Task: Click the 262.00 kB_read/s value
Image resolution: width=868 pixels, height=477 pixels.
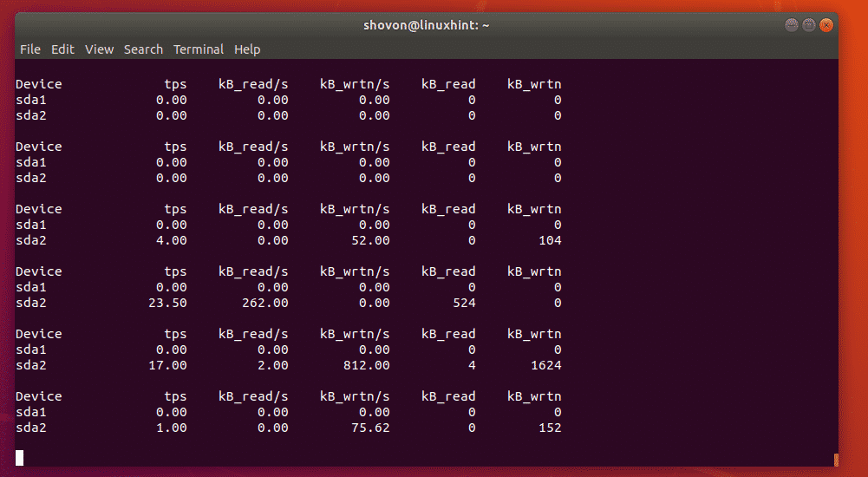Action: click(264, 303)
